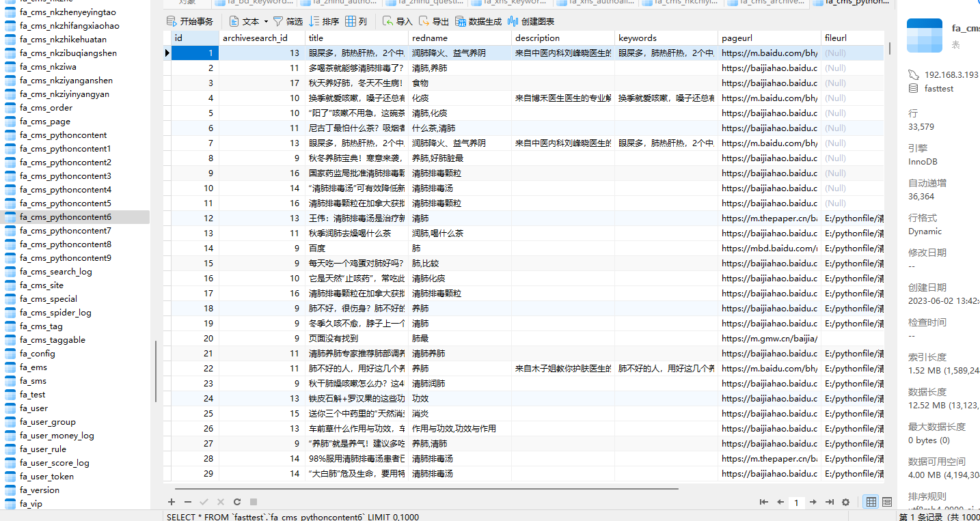Open the 列 (Columns) chooser

[x=356, y=22]
